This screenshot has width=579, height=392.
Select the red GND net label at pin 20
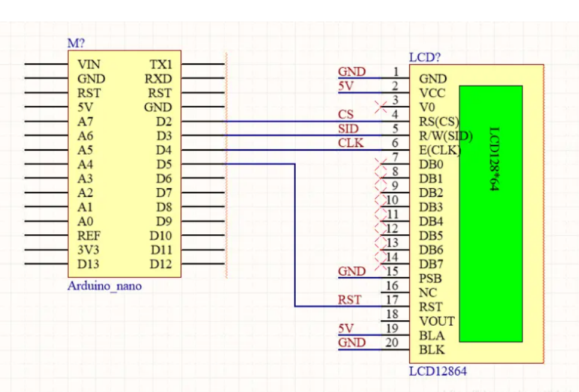(x=351, y=342)
